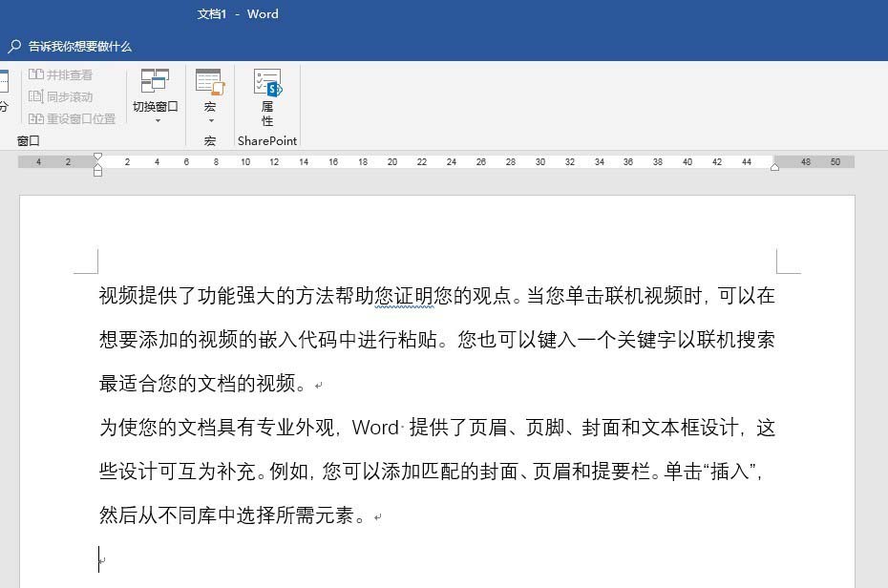Click the document title 文档1 - Word
The image size is (888, 588).
238,14
